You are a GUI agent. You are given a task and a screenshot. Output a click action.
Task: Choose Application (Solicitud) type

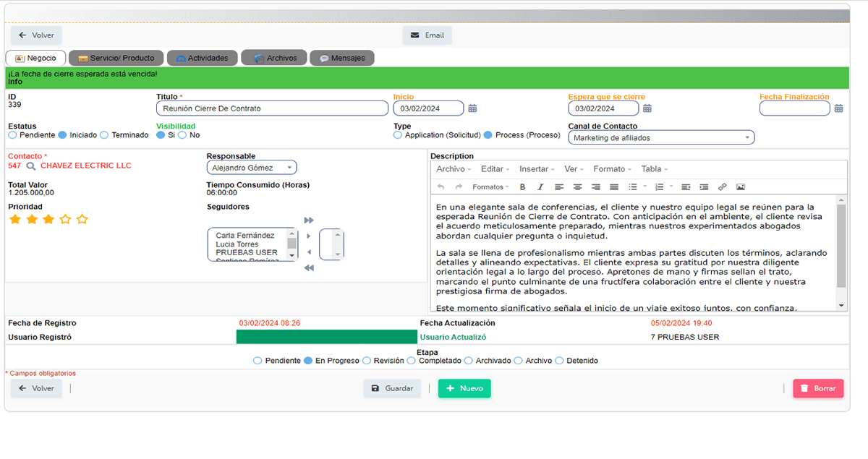[x=398, y=135]
